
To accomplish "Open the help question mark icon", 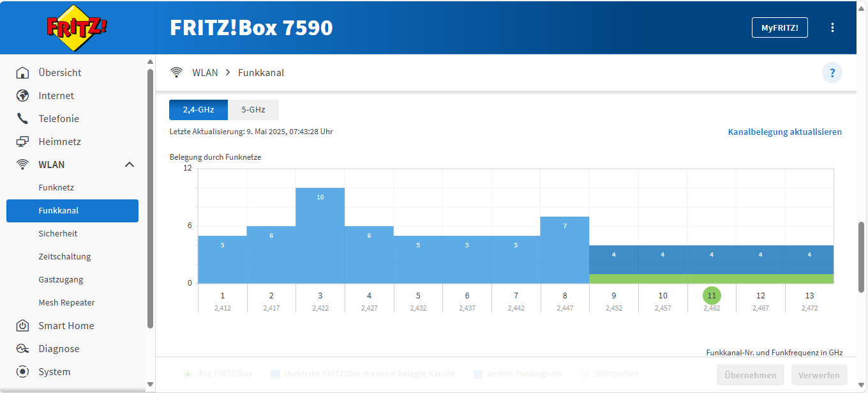I will 832,73.
